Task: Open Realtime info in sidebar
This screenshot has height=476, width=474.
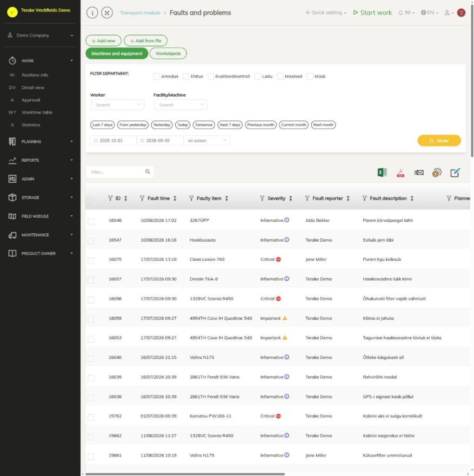Action: tap(34, 75)
